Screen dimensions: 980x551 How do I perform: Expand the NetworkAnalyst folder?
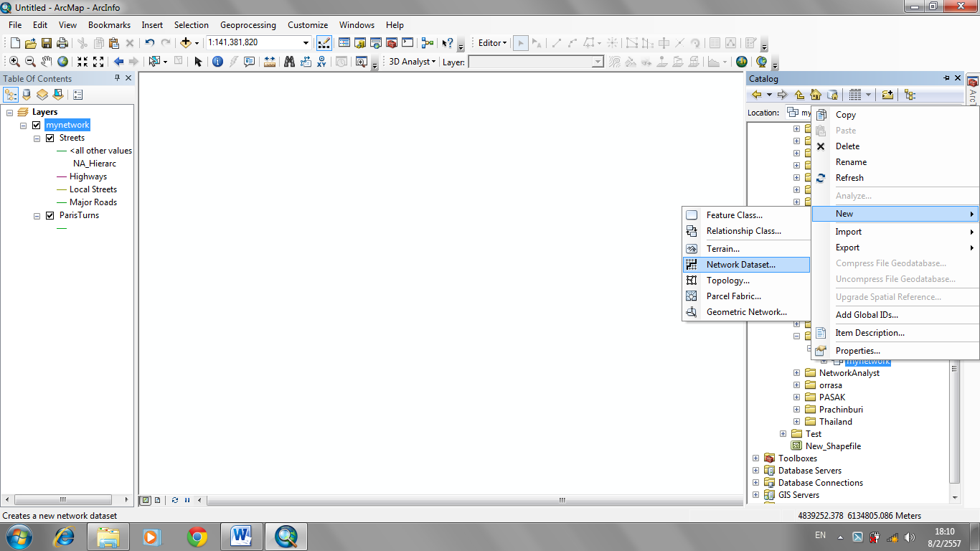point(796,373)
